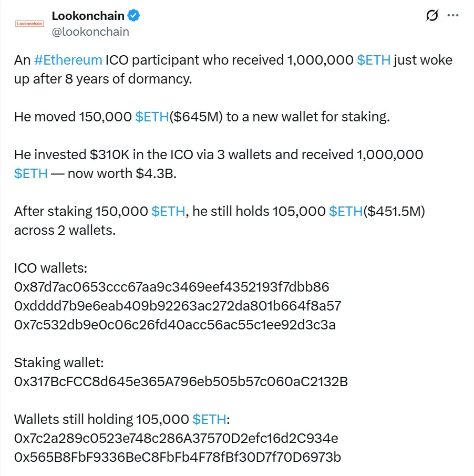Select the Lookonchain logo thumbnail
The height and width of the screenshot is (476, 474).
coord(29,24)
